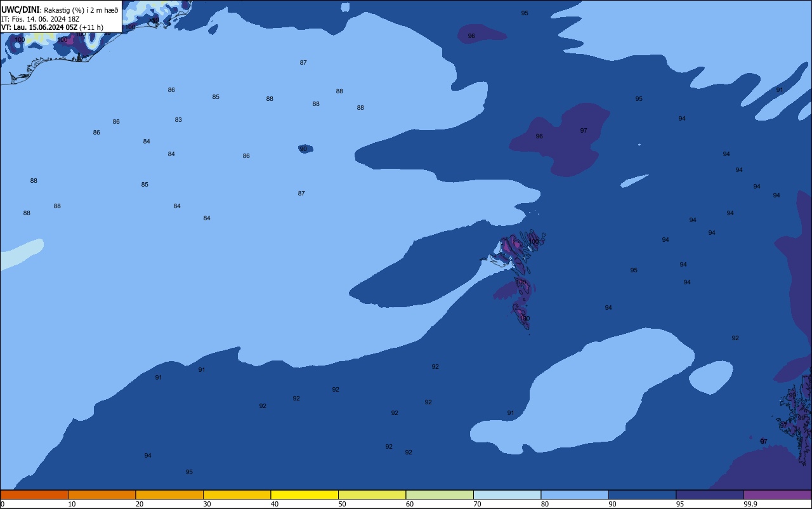Click the legend tick label '40'
The image size is (812, 509).
click(274, 504)
